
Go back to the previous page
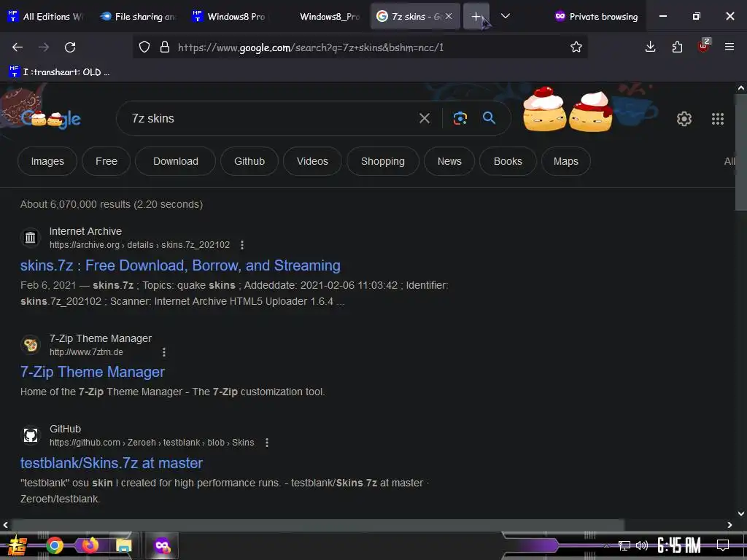(18, 47)
